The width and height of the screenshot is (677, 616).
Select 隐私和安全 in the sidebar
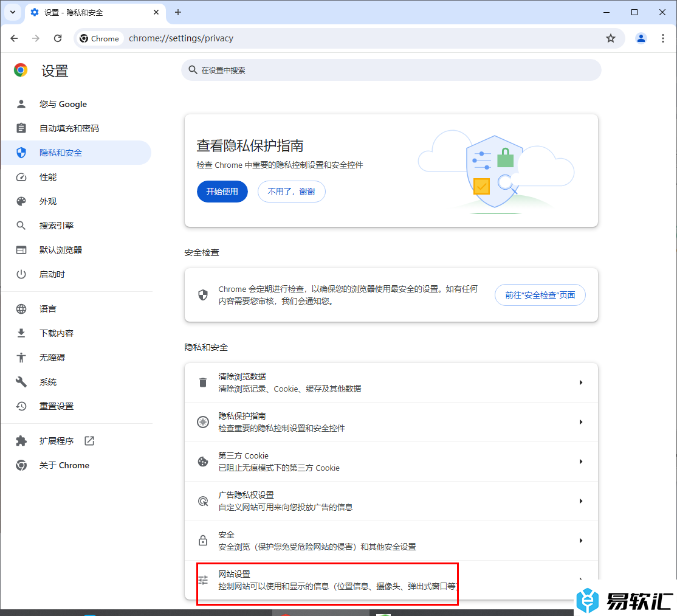coord(76,153)
